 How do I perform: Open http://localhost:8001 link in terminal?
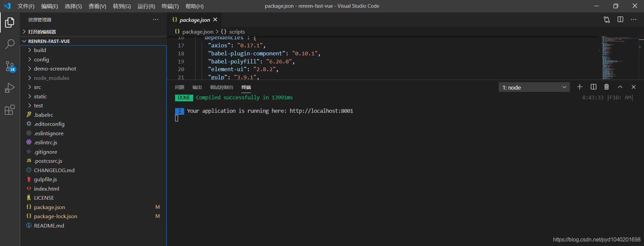click(x=321, y=111)
